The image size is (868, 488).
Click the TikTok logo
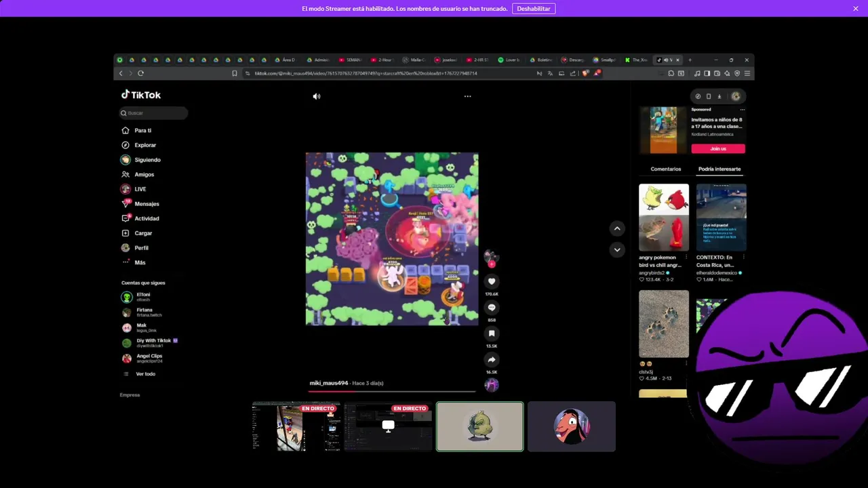click(141, 95)
